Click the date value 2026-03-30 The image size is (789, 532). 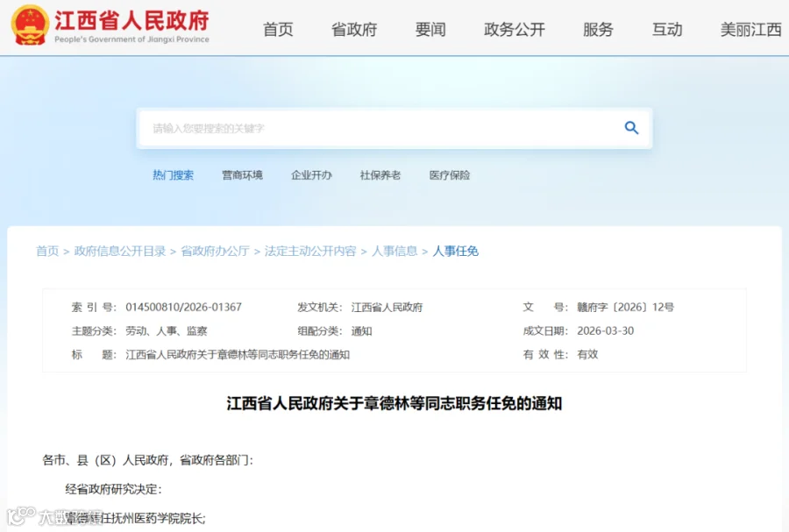[605, 331]
